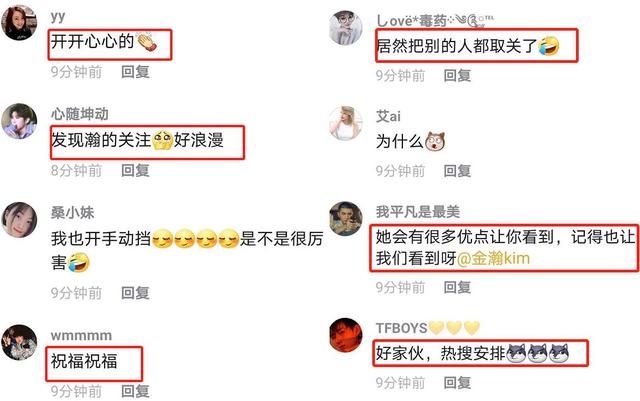Image resolution: width=640 pixels, height=401 pixels.
Task: Open 我平凡是最美's profile avatar
Action: 346,218
